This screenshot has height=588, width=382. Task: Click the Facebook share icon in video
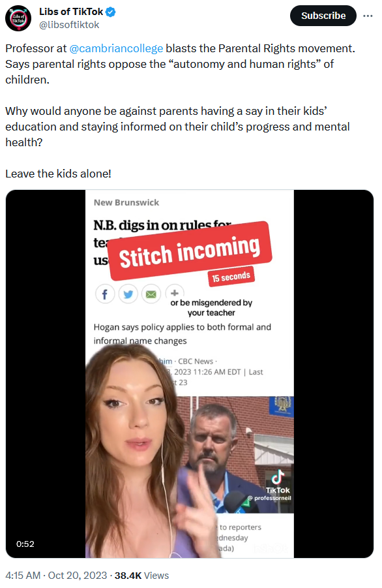105,294
